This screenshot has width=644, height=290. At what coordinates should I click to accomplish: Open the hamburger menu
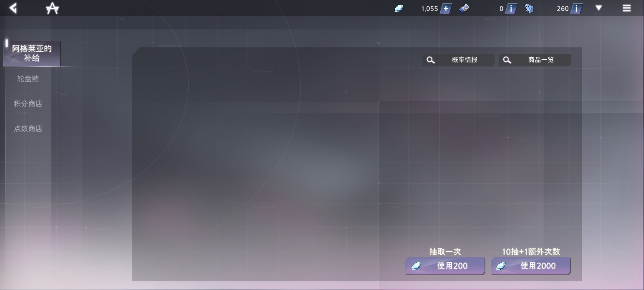click(627, 8)
